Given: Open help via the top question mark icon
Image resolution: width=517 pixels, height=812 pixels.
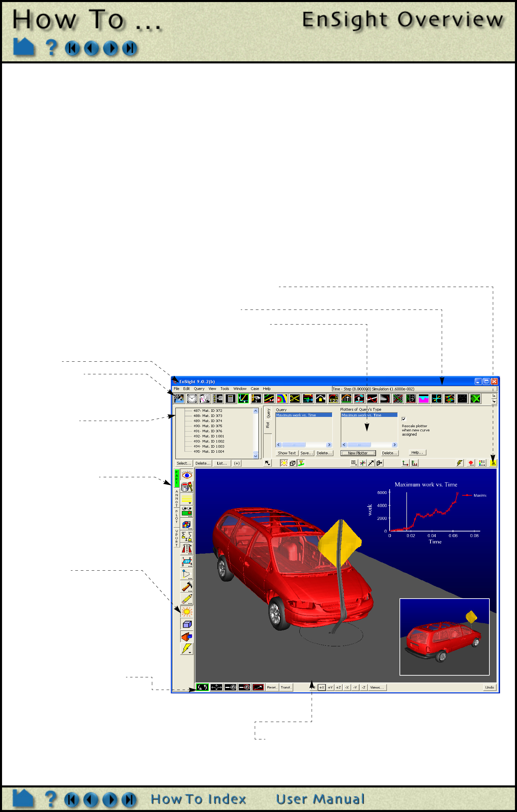Looking at the screenshot, I should [x=51, y=47].
